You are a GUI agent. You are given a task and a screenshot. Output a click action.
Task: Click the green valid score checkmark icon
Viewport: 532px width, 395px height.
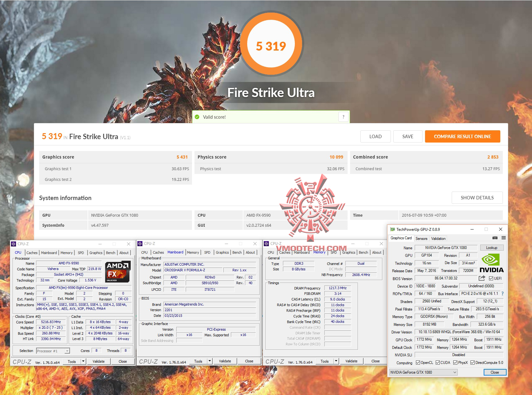197,117
